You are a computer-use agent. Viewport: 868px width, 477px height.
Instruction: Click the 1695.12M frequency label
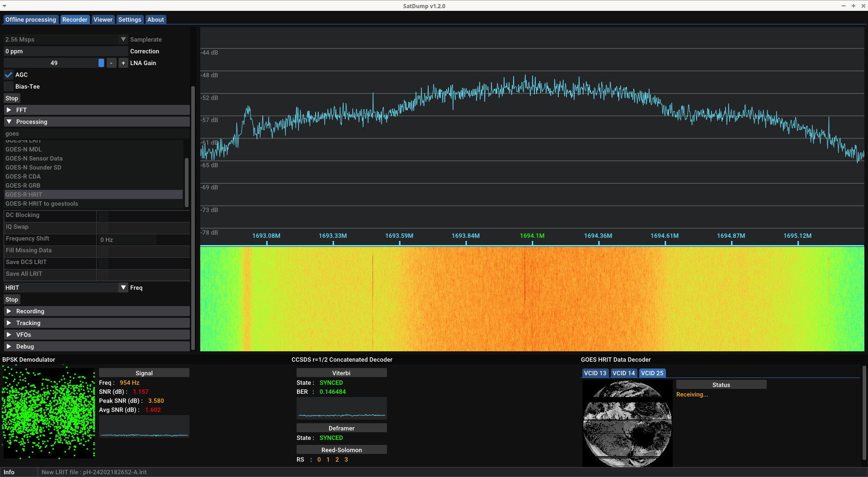(797, 236)
